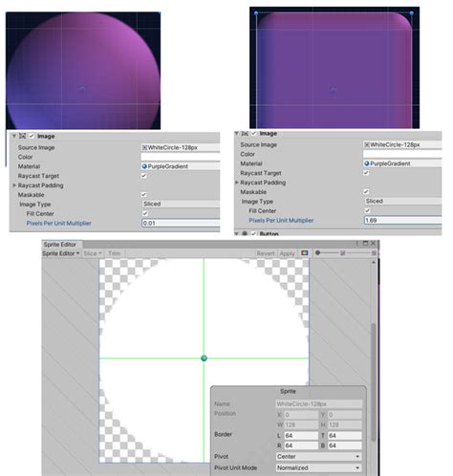Screen dimensions: 453x476
Task: Click the Border B field in Sprite panel
Action: point(345,445)
